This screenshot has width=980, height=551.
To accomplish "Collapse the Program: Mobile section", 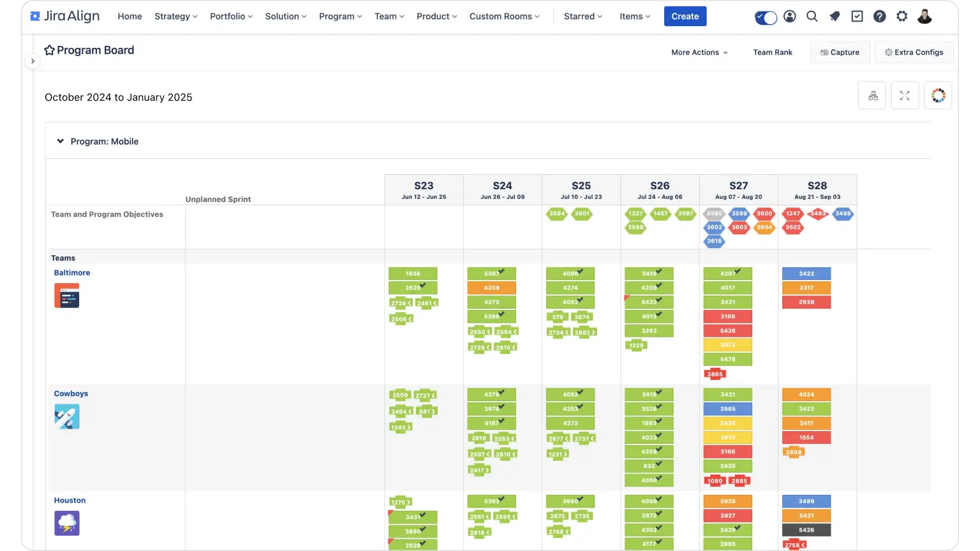I will (60, 141).
